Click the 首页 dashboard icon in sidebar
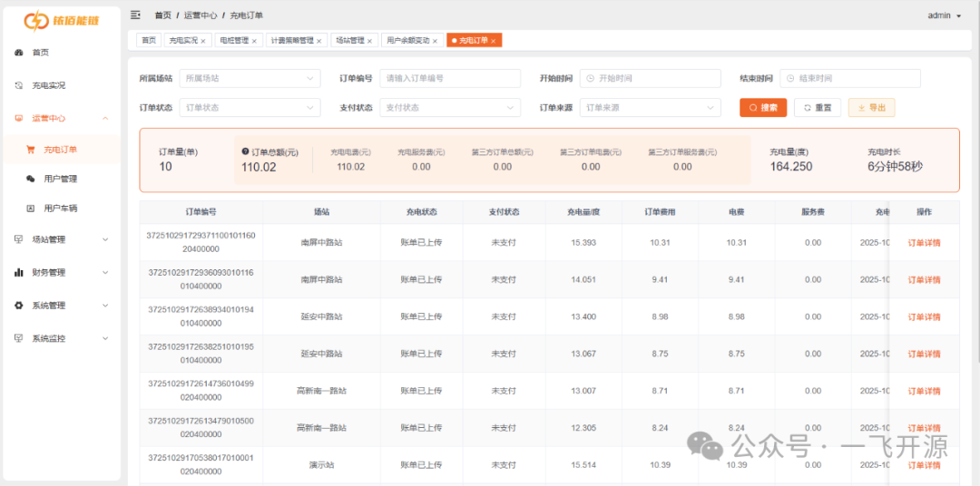Screen dimensions: 980x486 coord(19,53)
